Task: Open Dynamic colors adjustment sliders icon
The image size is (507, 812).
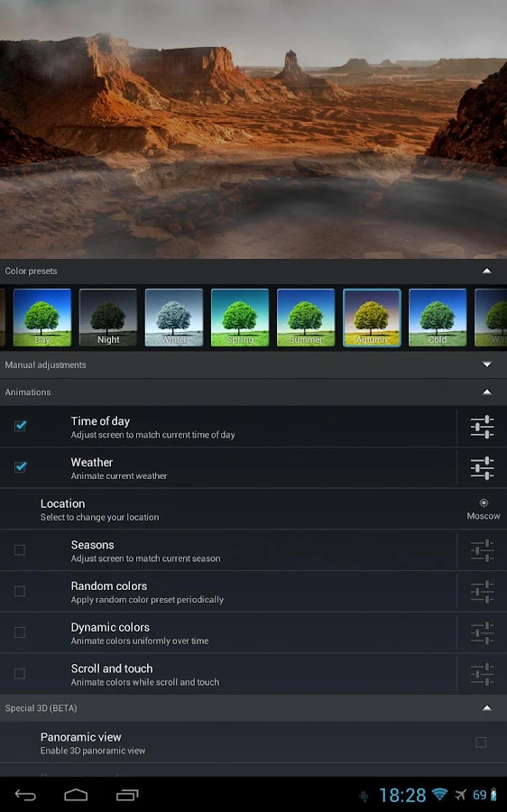Action: pos(482,632)
